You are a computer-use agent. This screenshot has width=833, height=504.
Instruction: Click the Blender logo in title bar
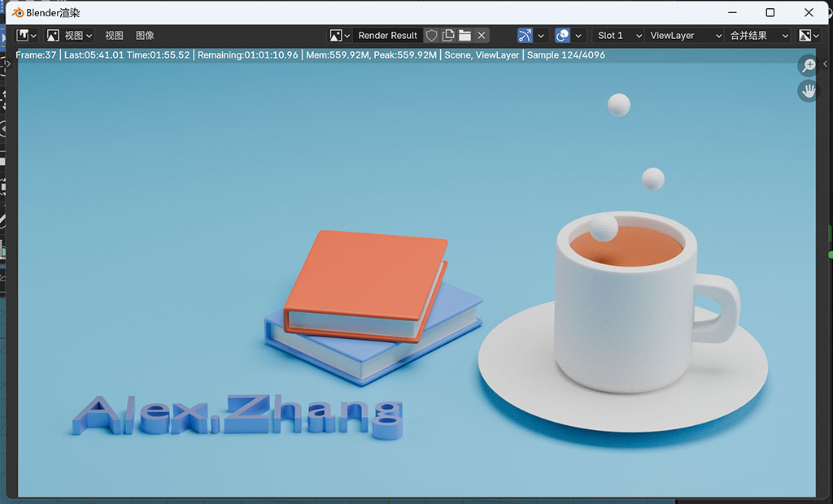tap(17, 13)
